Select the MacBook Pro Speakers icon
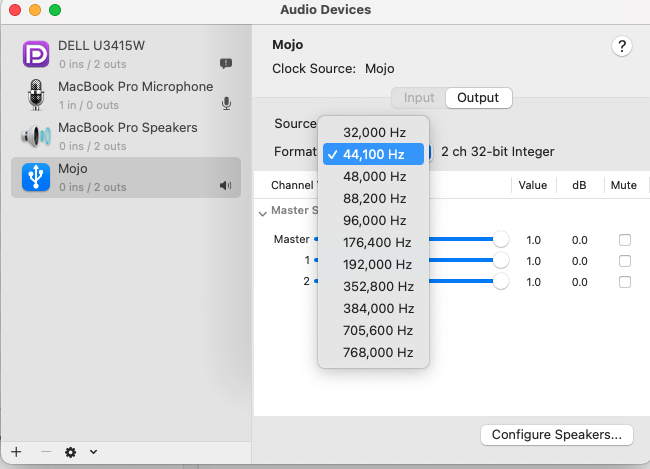Image resolution: width=650 pixels, height=469 pixels. (36, 136)
